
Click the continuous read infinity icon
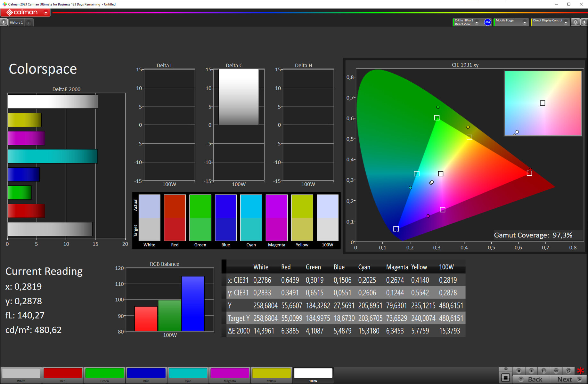pos(556,371)
